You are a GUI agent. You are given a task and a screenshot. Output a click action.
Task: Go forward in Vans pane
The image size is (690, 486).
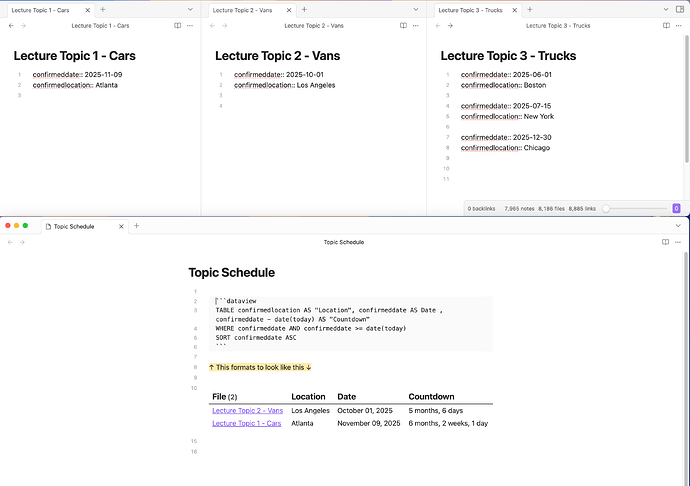click(225, 26)
